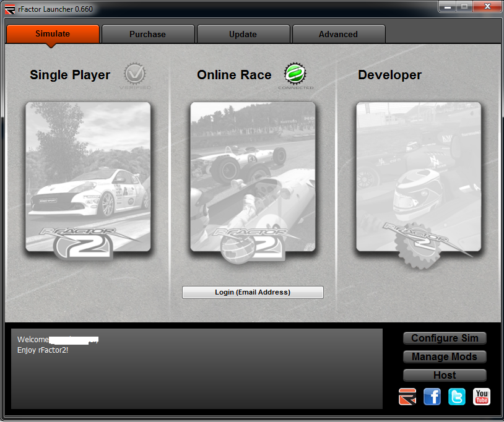Click the rFactor logo in the title bar
The width and height of the screenshot is (504, 422).
(x=10, y=9)
